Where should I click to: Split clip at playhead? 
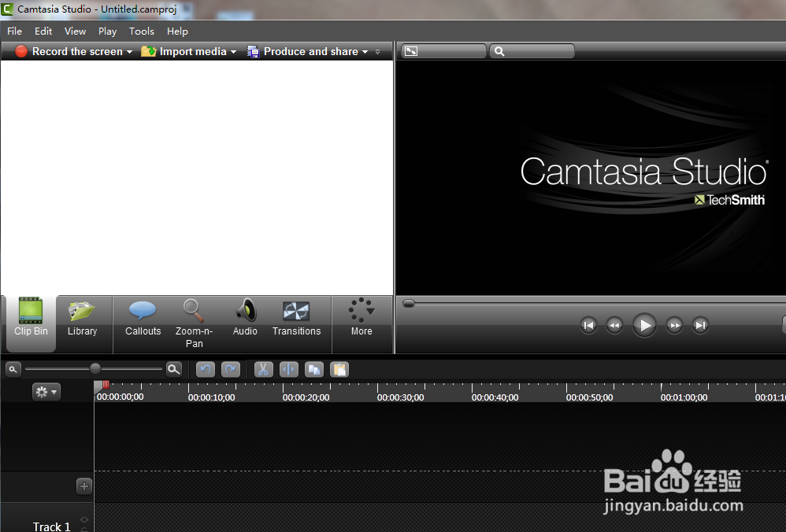click(289, 370)
